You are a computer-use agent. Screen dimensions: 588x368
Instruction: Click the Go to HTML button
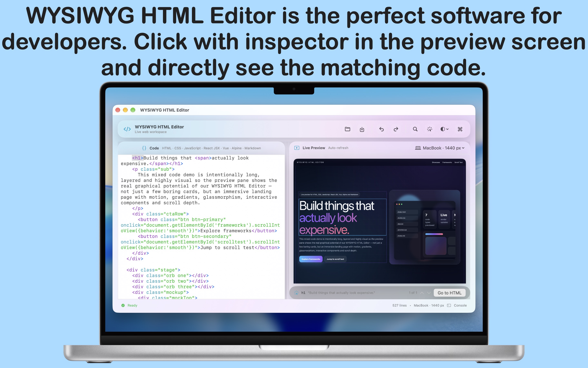coord(449,293)
